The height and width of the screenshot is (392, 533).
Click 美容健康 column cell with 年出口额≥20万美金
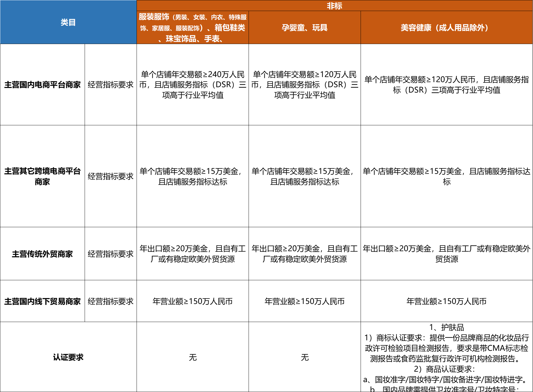(x=447, y=254)
